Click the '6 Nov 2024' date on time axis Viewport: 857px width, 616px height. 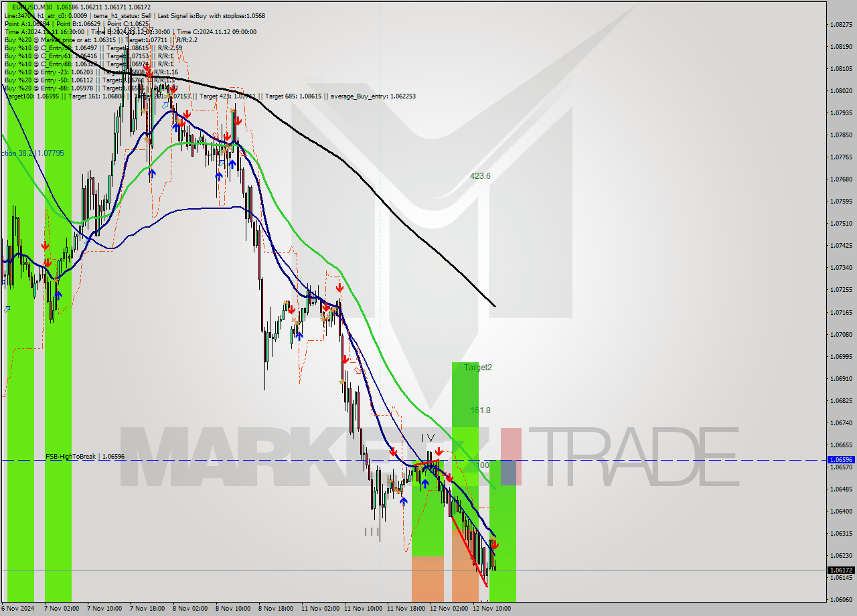16,609
